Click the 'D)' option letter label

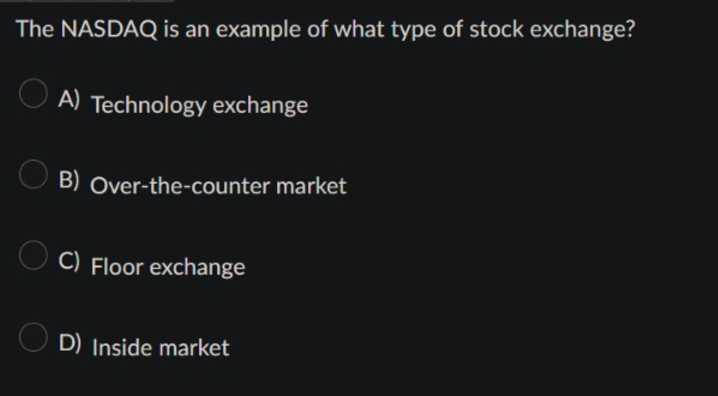pyautogui.click(x=70, y=342)
